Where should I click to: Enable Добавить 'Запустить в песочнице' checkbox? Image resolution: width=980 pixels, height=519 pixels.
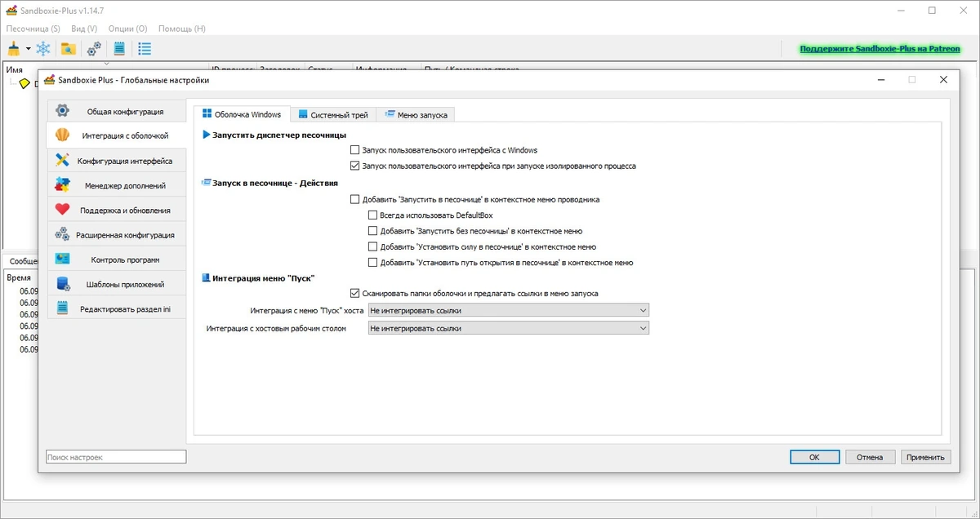pyautogui.click(x=354, y=199)
